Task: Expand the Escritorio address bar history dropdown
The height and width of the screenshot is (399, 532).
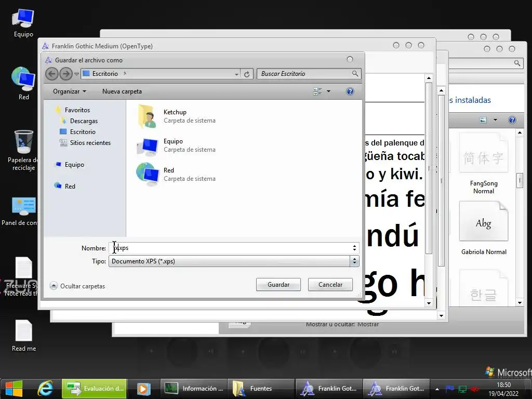Action: 236,74
